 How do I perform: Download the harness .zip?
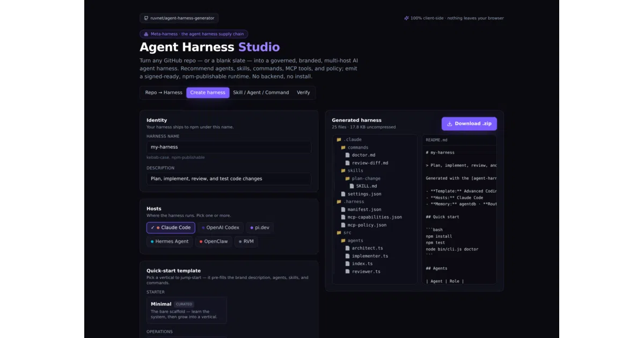469,124
